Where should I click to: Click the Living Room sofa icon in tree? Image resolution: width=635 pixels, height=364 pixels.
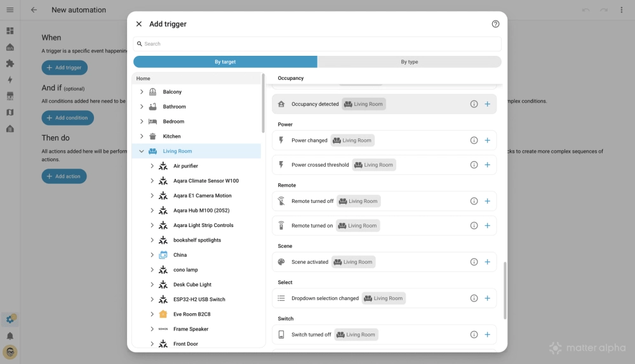152,152
